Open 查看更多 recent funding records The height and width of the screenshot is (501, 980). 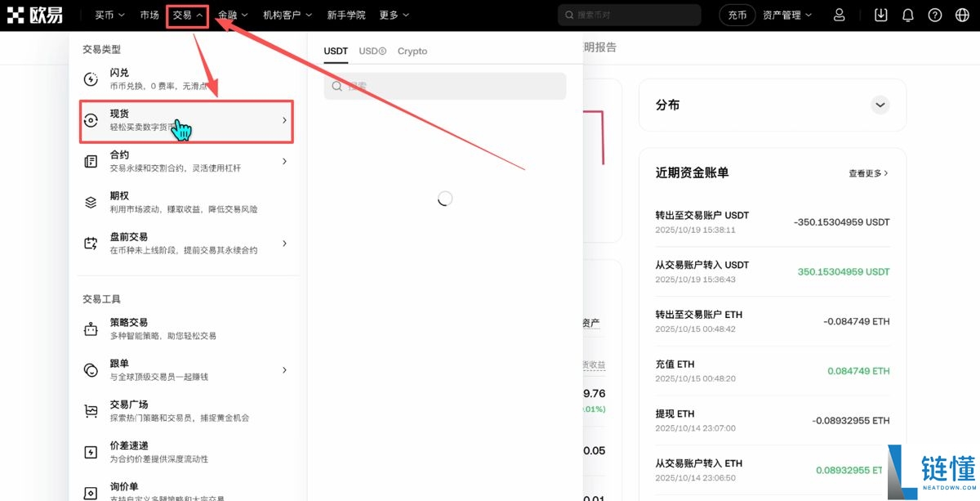[x=868, y=172]
